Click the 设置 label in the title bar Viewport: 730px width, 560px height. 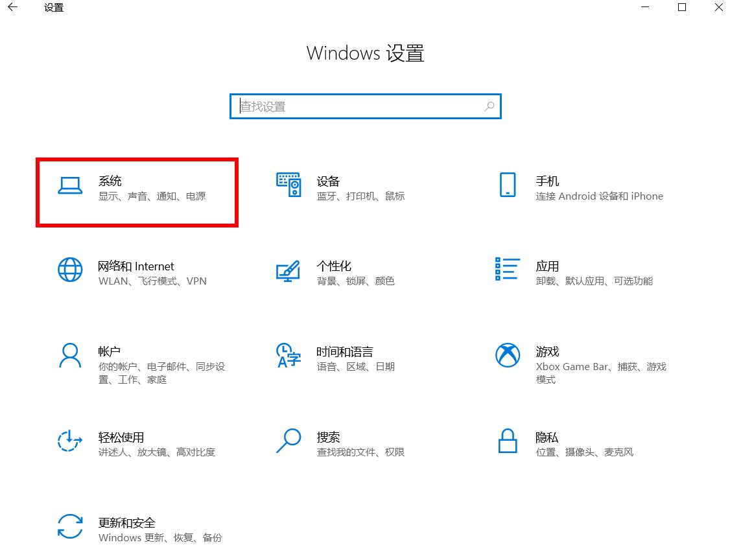point(53,8)
